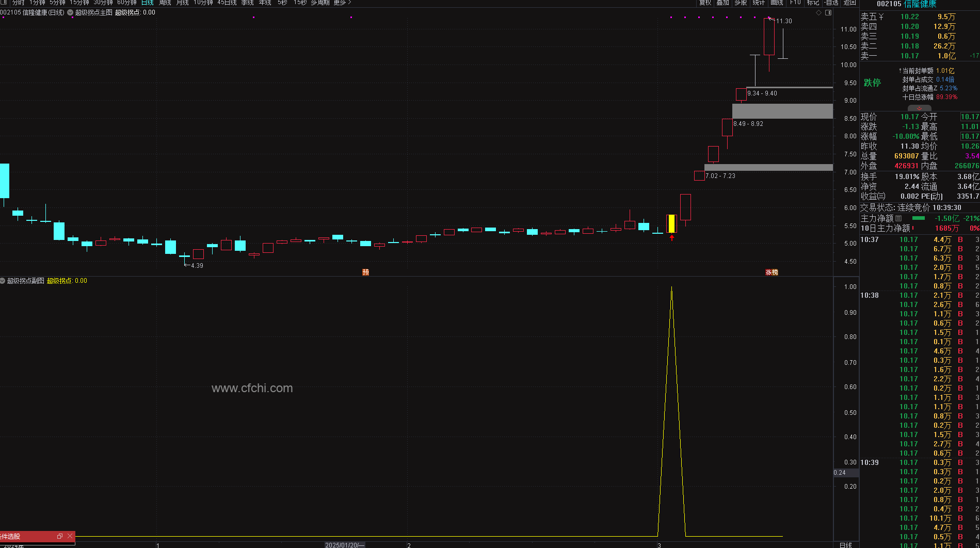Click the 超级拐点主图 indicator name
The height and width of the screenshot is (548, 980).
pos(94,12)
